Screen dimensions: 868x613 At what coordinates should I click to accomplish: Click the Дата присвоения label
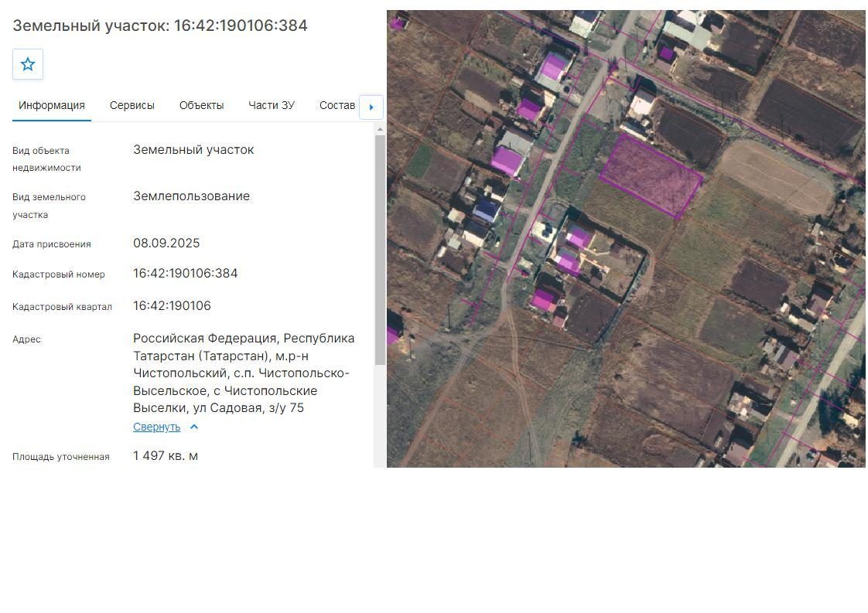[52, 244]
